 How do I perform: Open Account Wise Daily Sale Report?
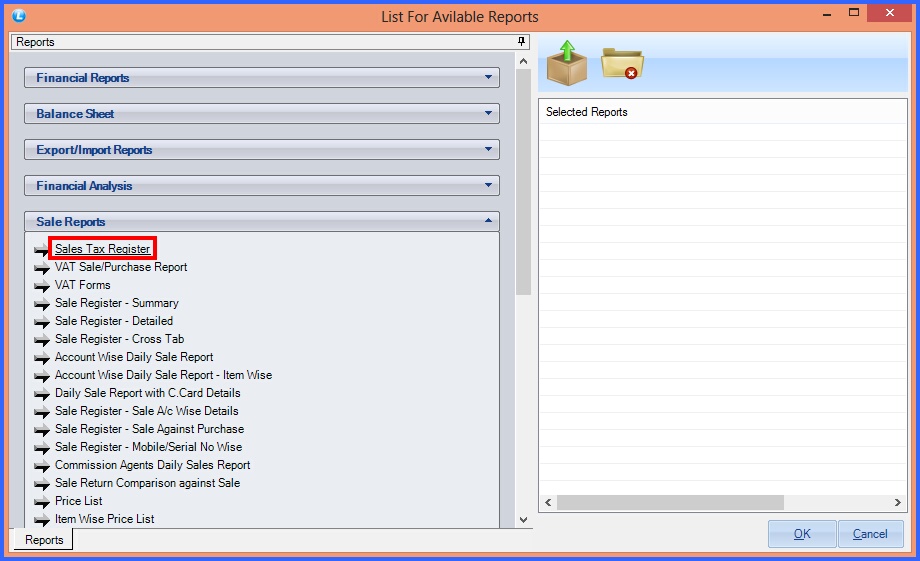coord(134,357)
